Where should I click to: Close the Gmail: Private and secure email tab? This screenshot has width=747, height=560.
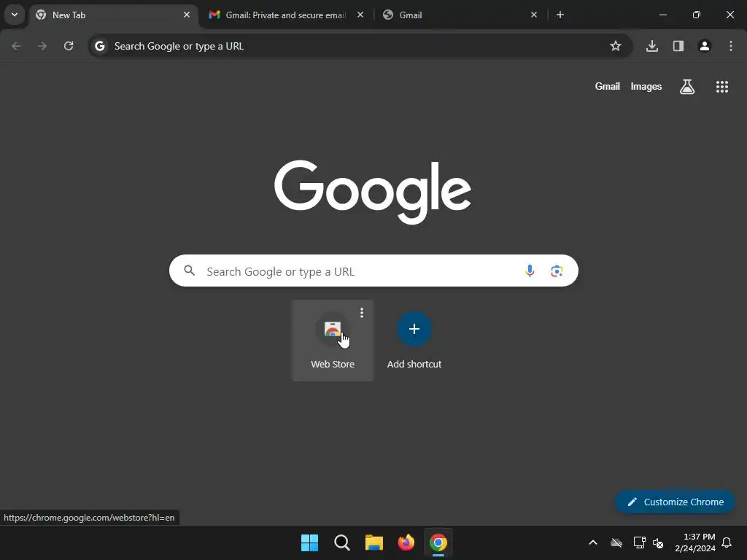pos(360,15)
